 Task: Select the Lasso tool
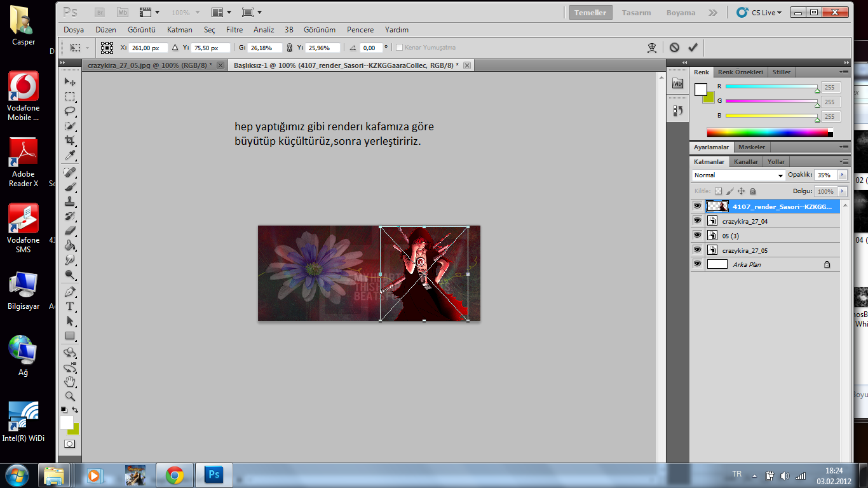click(x=70, y=111)
